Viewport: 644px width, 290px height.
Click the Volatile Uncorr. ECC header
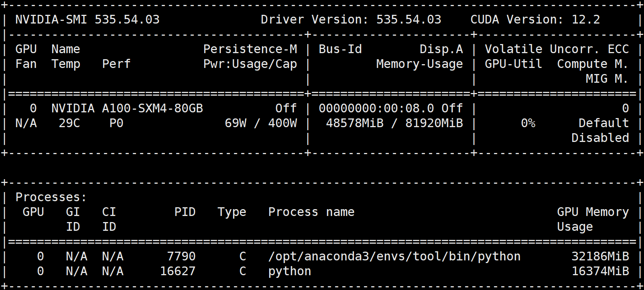pos(557,49)
